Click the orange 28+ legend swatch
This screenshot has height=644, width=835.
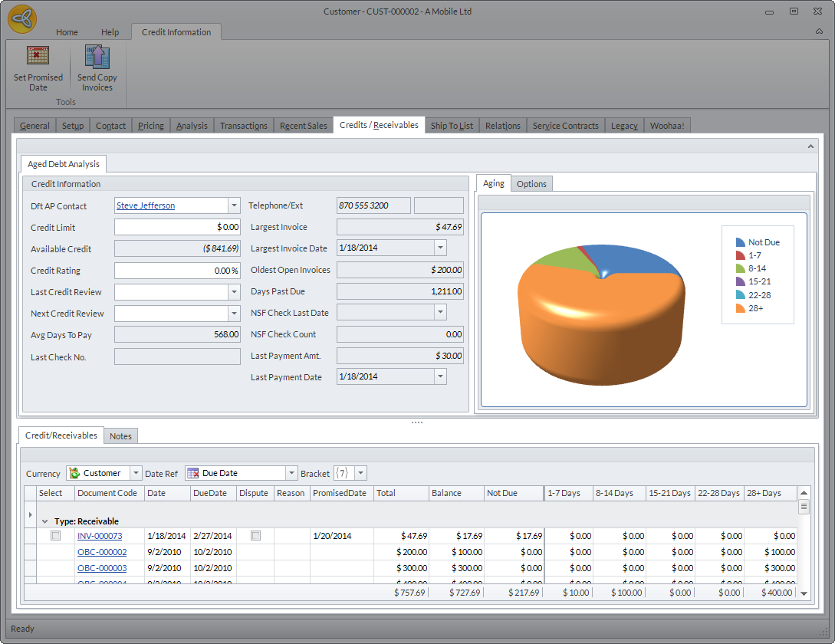(740, 308)
